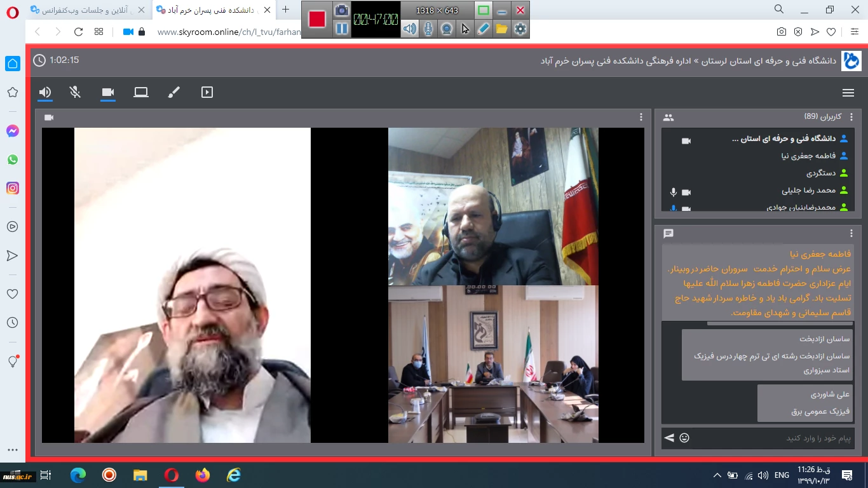
Task: Click the emoji smiley icon in chat
Action: point(684,438)
